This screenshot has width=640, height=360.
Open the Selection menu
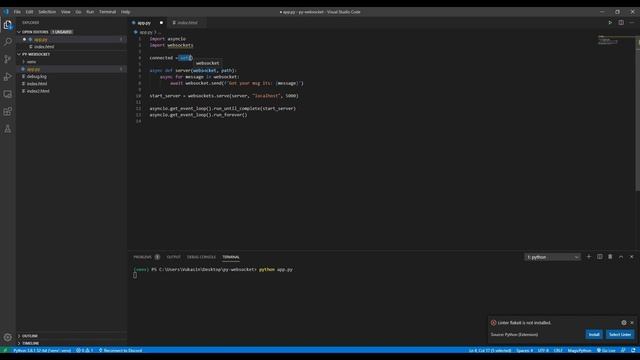(47, 12)
